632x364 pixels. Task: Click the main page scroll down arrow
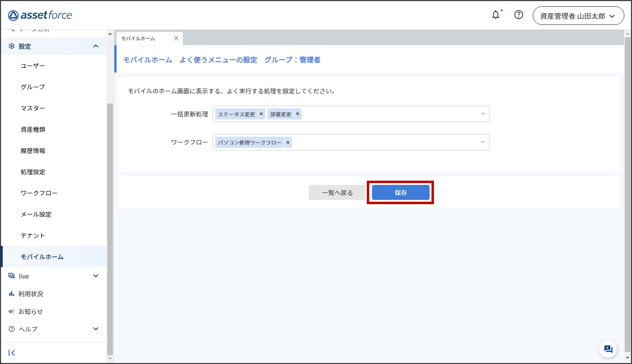[628, 358]
